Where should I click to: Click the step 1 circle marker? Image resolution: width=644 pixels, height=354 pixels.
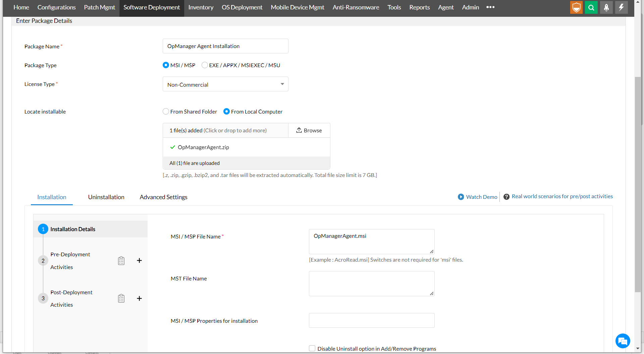click(43, 229)
